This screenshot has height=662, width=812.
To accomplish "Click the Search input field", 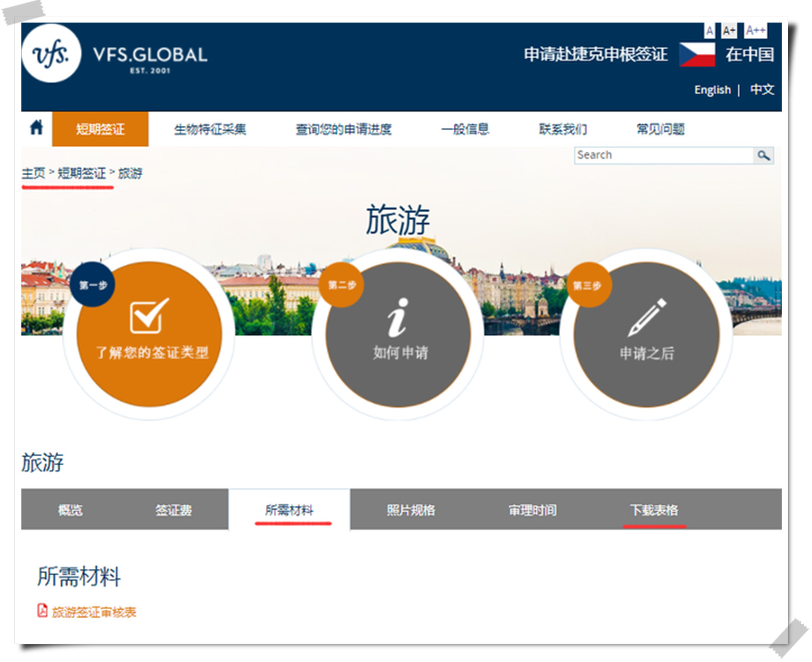I will click(663, 156).
